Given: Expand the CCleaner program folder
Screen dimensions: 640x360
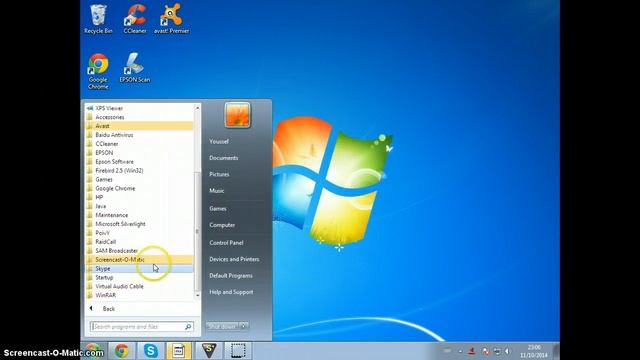Looking at the screenshot, I should (x=139, y=144).
